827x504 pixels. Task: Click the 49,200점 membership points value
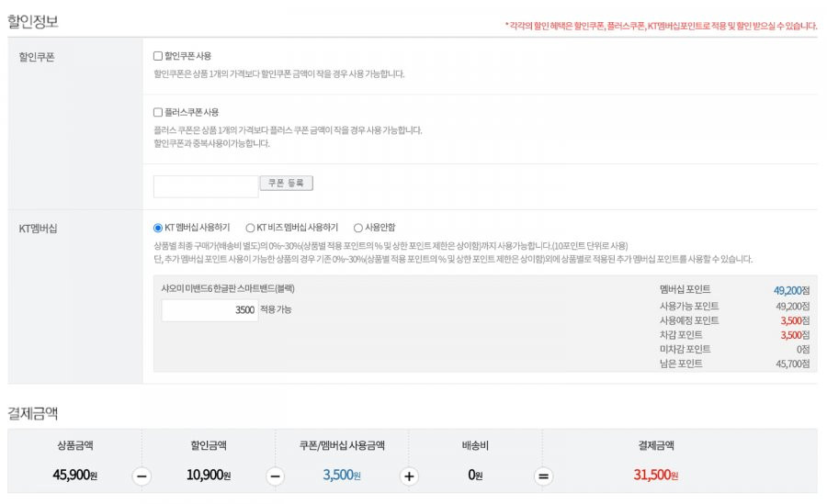tap(791, 290)
